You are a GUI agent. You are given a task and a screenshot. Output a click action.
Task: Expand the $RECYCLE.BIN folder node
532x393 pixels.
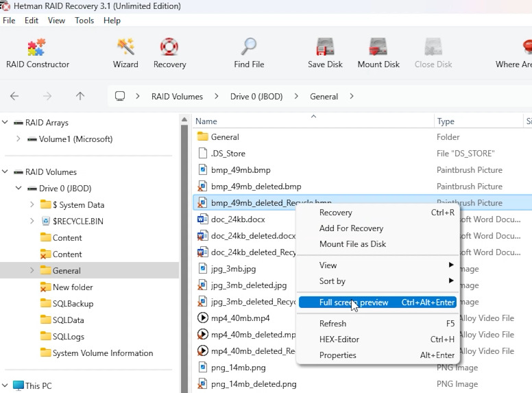[32, 222]
